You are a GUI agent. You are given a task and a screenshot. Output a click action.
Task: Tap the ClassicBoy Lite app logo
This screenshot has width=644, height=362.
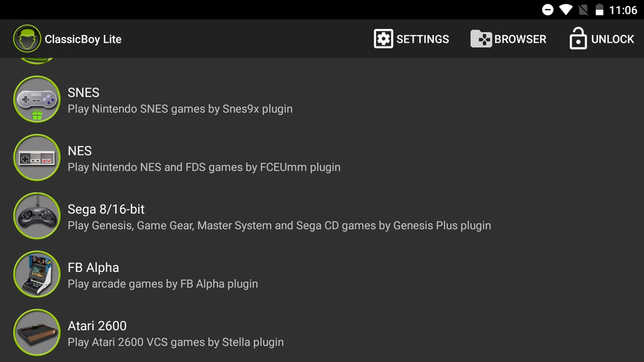(x=27, y=39)
